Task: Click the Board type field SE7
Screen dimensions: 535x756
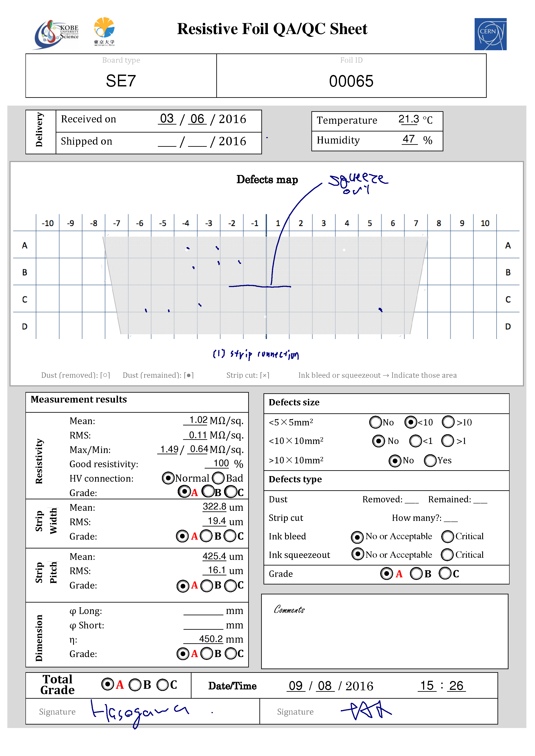Action: click(x=121, y=81)
